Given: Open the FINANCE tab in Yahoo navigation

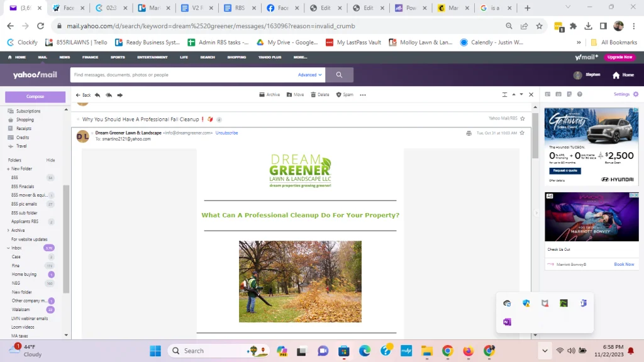Looking at the screenshot, I should tap(90, 57).
